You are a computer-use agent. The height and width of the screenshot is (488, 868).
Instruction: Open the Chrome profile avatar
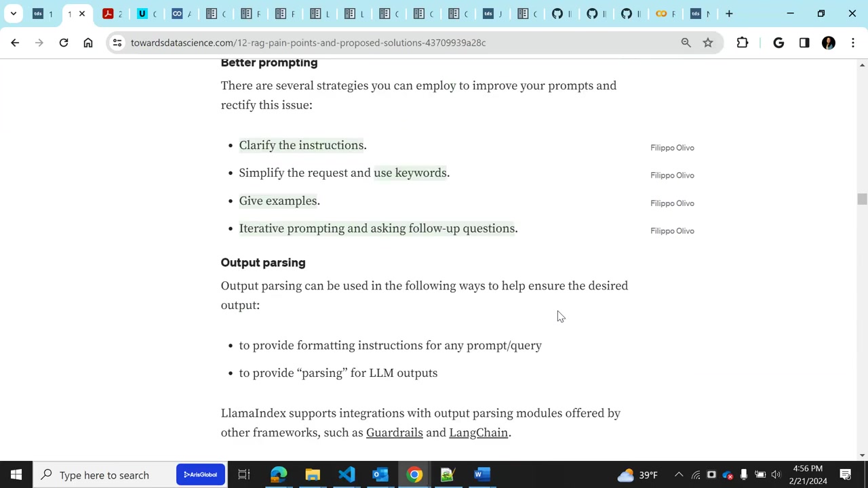(x=829, y=43)
